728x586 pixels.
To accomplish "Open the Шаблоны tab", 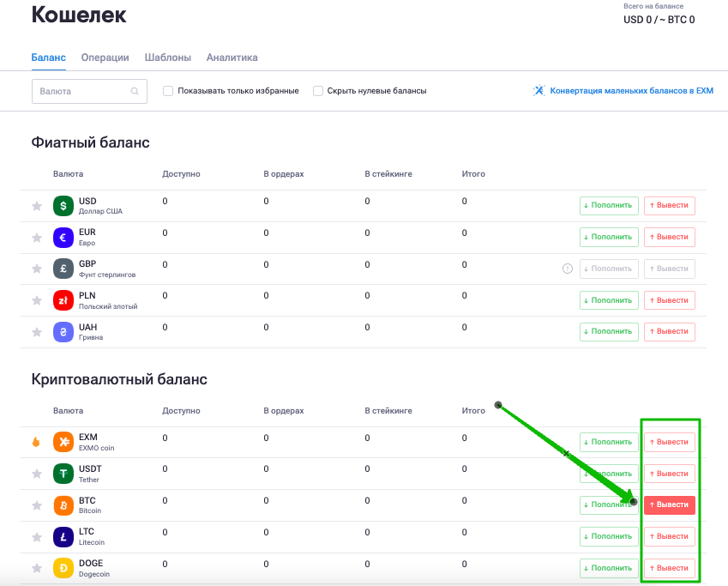I will pyautogui.click(x=167, y=57).
